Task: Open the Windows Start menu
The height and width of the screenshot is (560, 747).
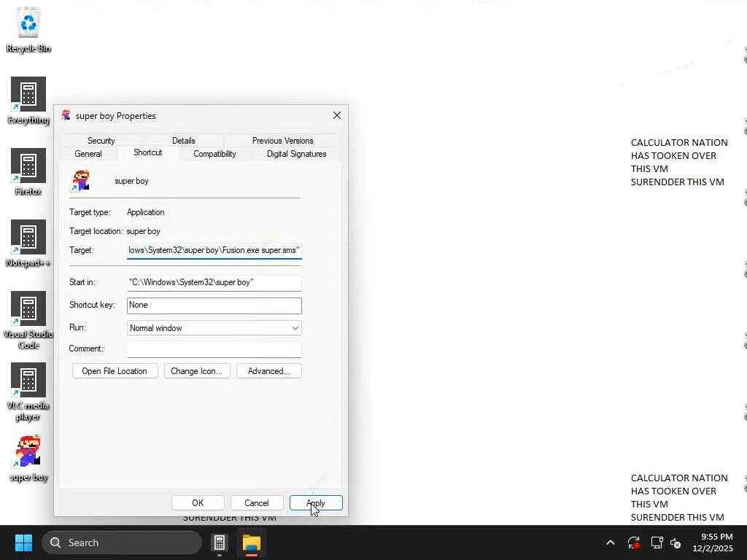Action: point(23,542)
